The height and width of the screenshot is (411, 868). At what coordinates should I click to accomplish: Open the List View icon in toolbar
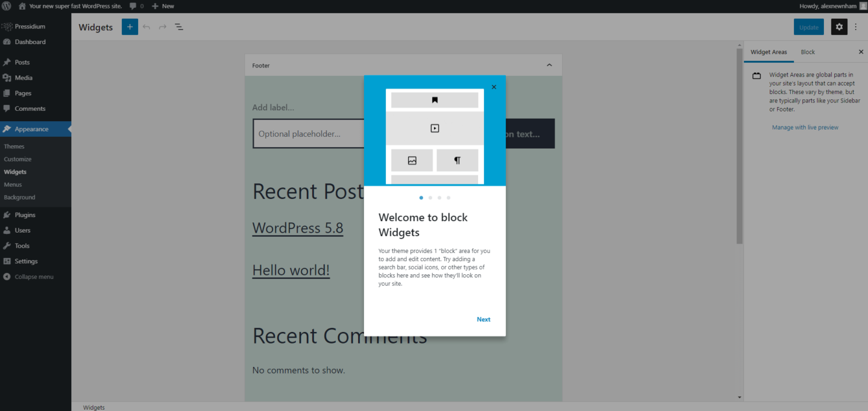coord(179,27)
